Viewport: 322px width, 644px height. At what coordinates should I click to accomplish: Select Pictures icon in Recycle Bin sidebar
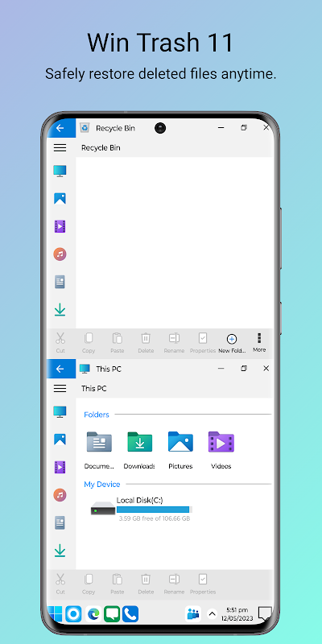click(60, 198)
